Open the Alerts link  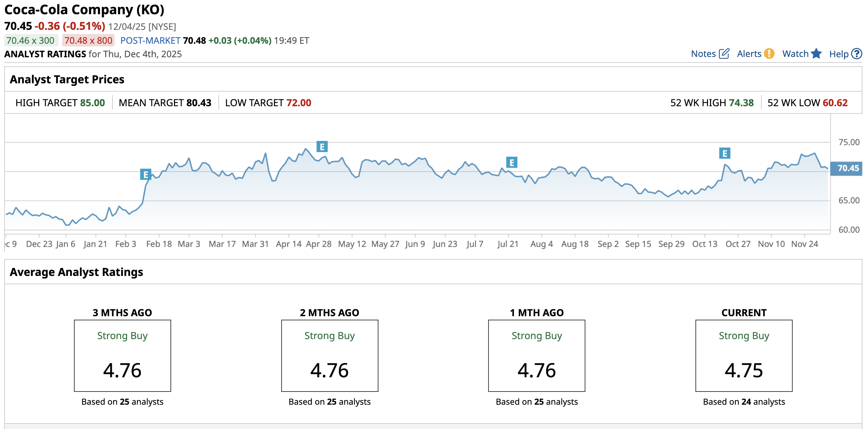pos(749,54)
